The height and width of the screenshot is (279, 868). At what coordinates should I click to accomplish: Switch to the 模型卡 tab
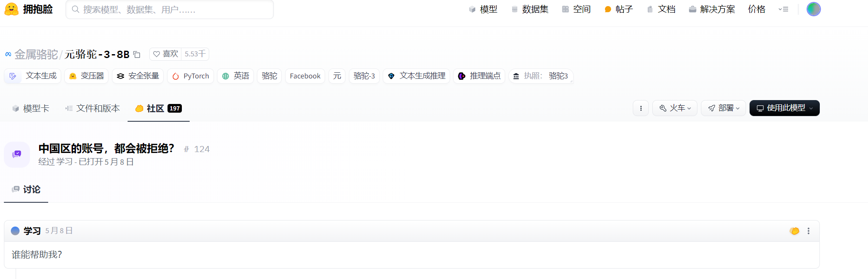31,108
